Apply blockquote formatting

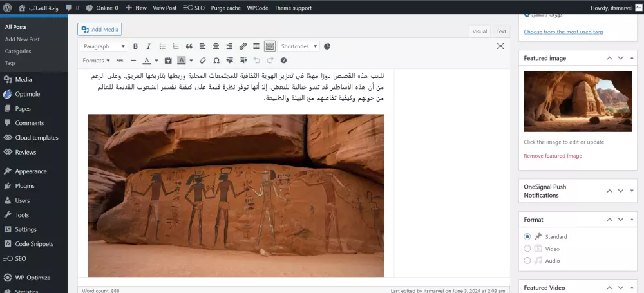[x=189, y=46]
